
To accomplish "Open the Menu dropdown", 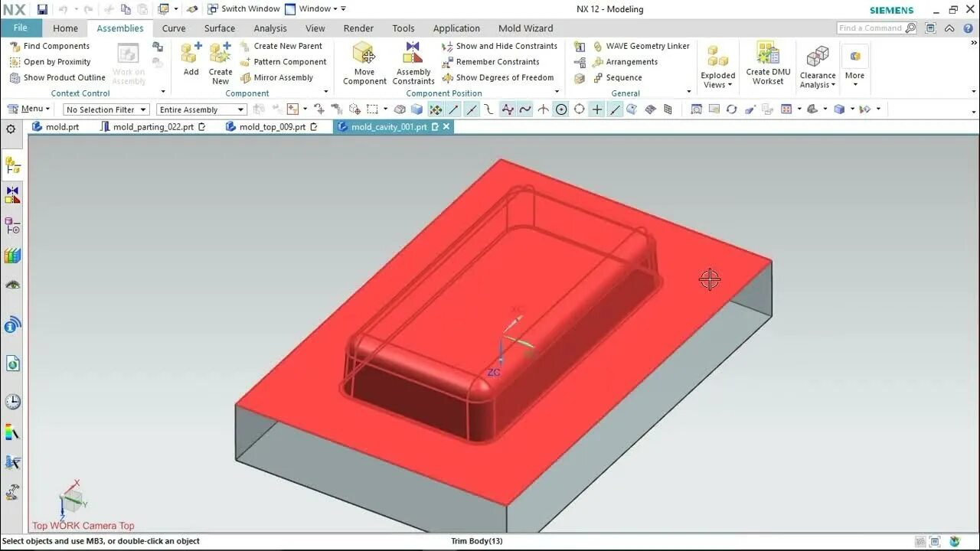I will (30, 109).
